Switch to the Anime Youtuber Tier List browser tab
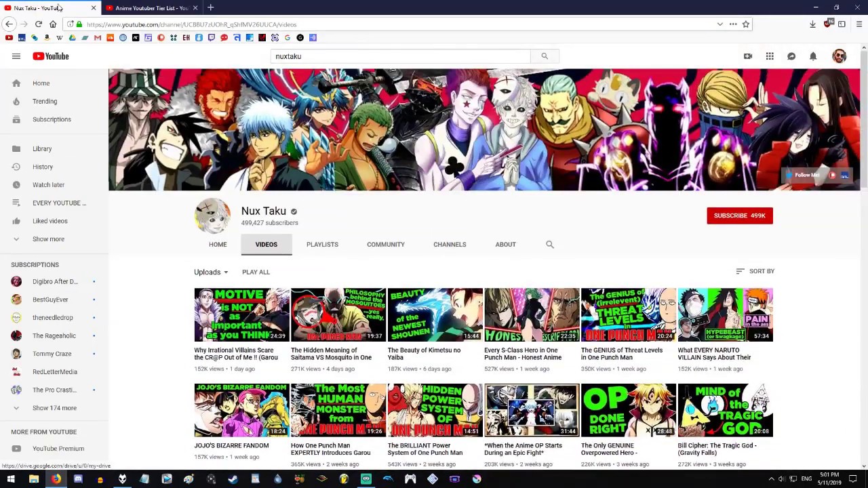The height and width of the screenshot is (488, 868). point(151,8)
